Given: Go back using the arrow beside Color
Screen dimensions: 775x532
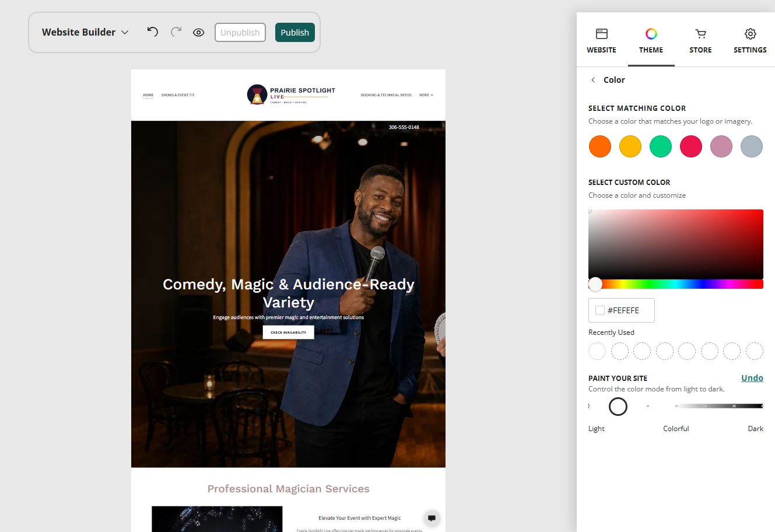Looking at the screenshot, I should tap(593, 80).
